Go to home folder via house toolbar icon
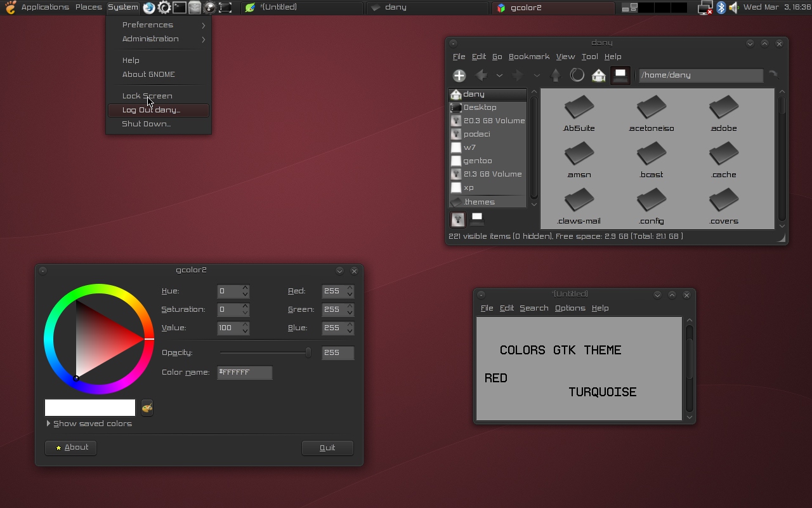Image resolution: width=812 pixels, height=508 pixels. pos(598,75)
